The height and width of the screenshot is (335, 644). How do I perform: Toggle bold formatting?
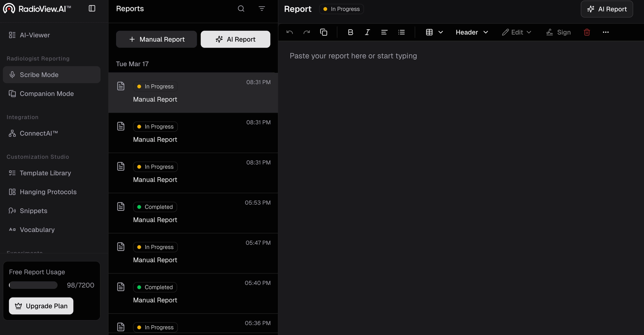pyautogui.click(x=350, y=32)
